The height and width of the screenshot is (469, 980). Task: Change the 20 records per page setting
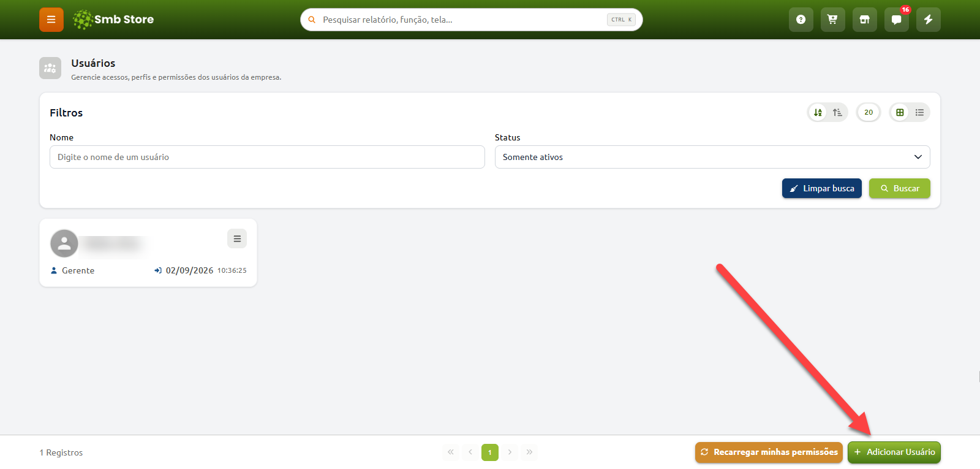click(x=869, y=112)
